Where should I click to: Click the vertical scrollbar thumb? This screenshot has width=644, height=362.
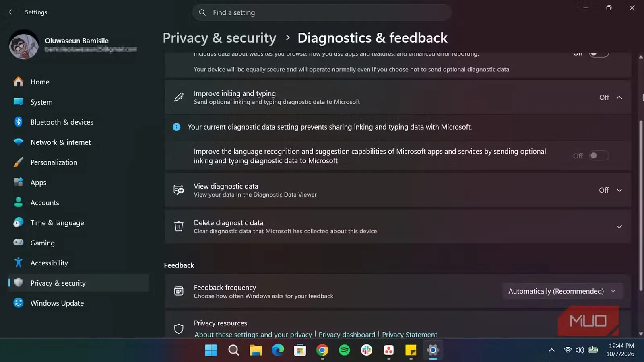pyautogui.click(x=641, y=205)
